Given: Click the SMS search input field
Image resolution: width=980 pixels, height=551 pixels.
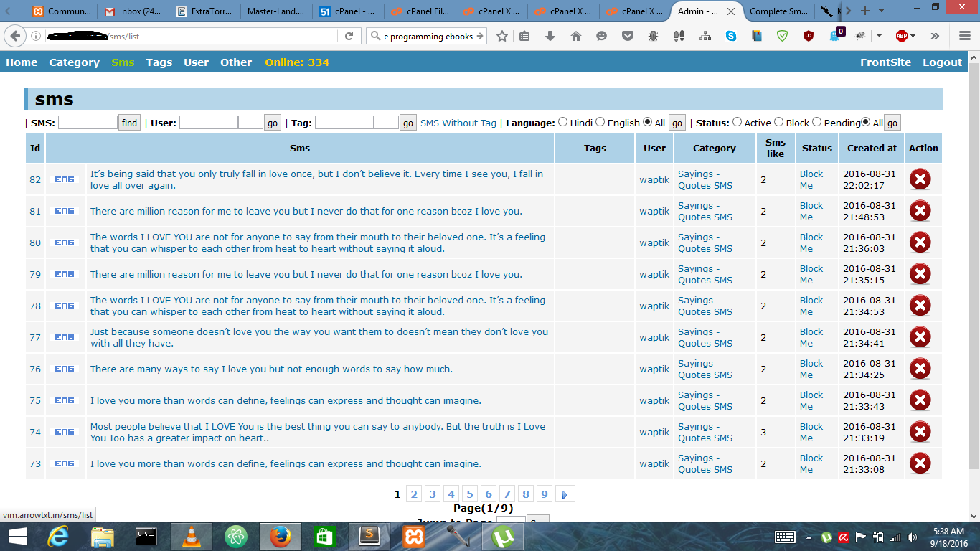Looking at the screenshot, I should point(88,123).
